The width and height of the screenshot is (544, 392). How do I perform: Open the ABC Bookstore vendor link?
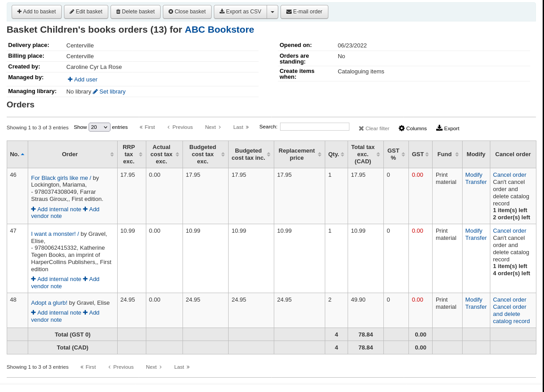pyautogui.click(x=219, y=30)
